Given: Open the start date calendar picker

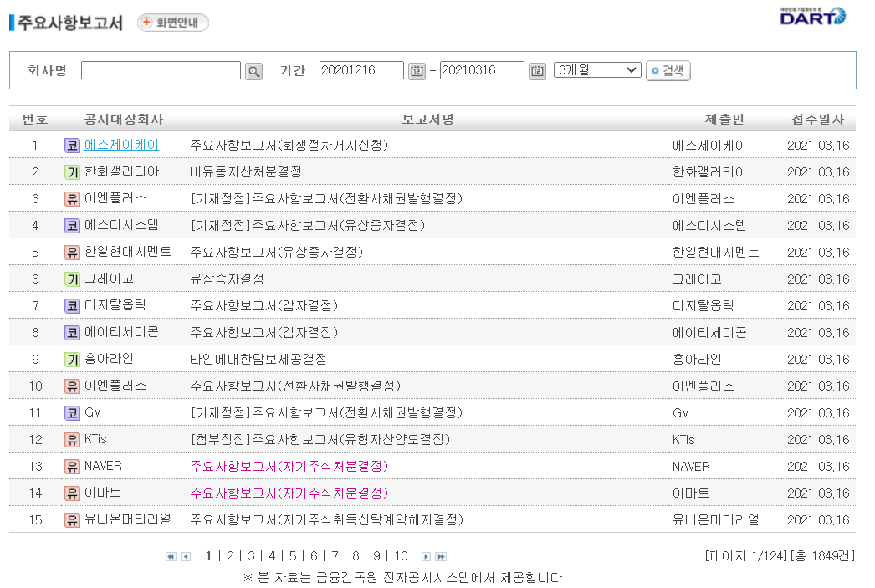Looking at the screenshot, I should click(417, 71).
